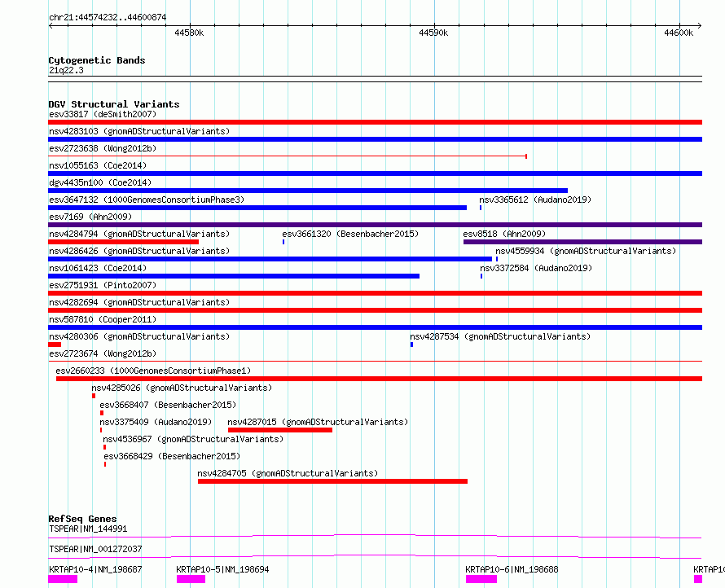The image size is (725, 588).
Task: Click the 44600k ruler position label
Action: pos(679,33)
